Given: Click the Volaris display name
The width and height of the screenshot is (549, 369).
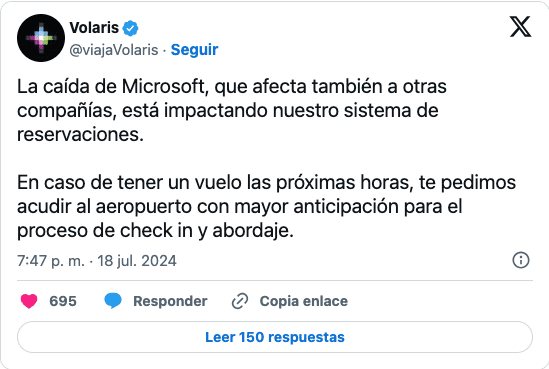Looking at the screenshot, I should coord(94,28).
